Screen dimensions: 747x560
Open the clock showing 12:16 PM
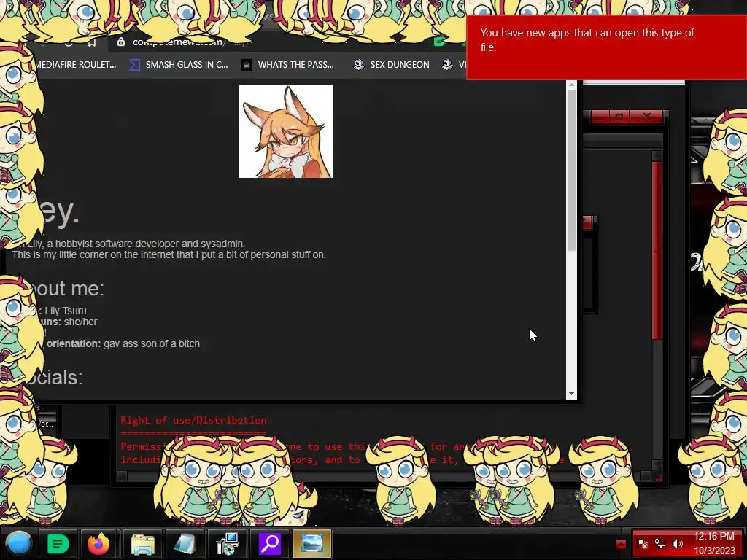[x=714, y=543]
